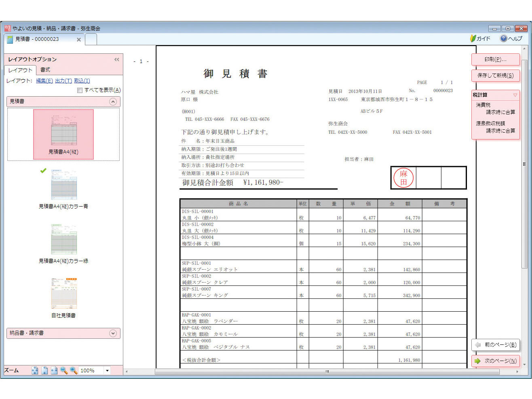Select the 自社見積書 layout thumbnail
Viewport: 532px width, 399px height.
(63, 298)
